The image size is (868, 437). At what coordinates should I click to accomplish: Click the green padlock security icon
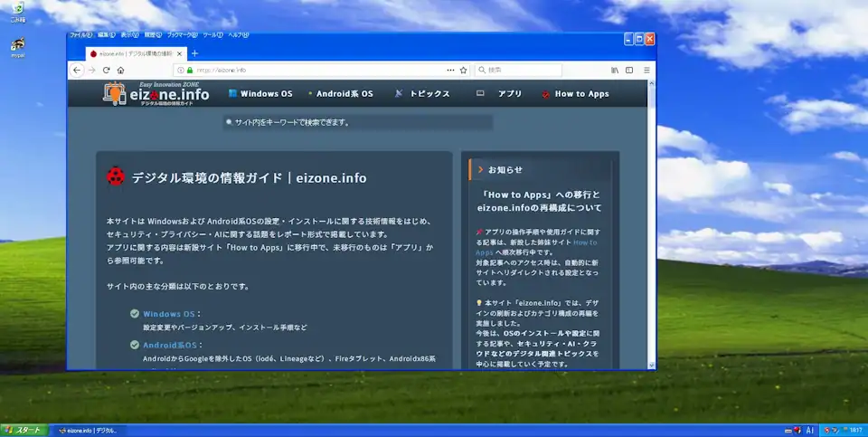point(190,71)
